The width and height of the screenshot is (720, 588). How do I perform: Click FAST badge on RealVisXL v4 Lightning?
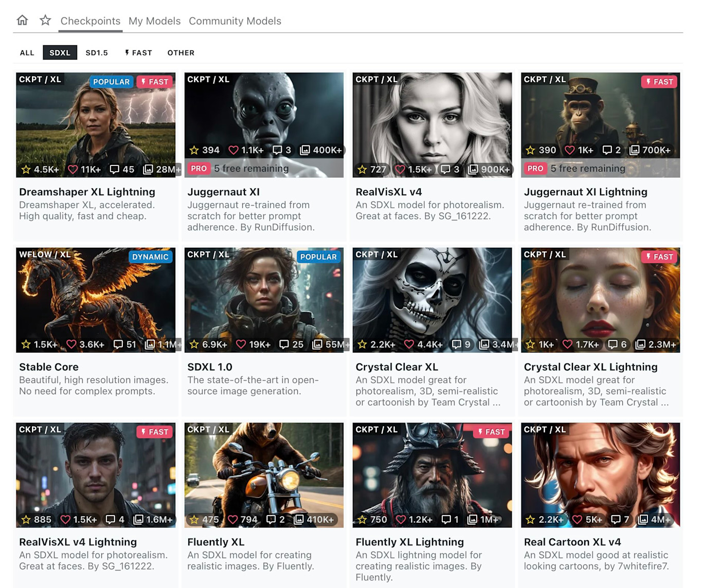155,432
